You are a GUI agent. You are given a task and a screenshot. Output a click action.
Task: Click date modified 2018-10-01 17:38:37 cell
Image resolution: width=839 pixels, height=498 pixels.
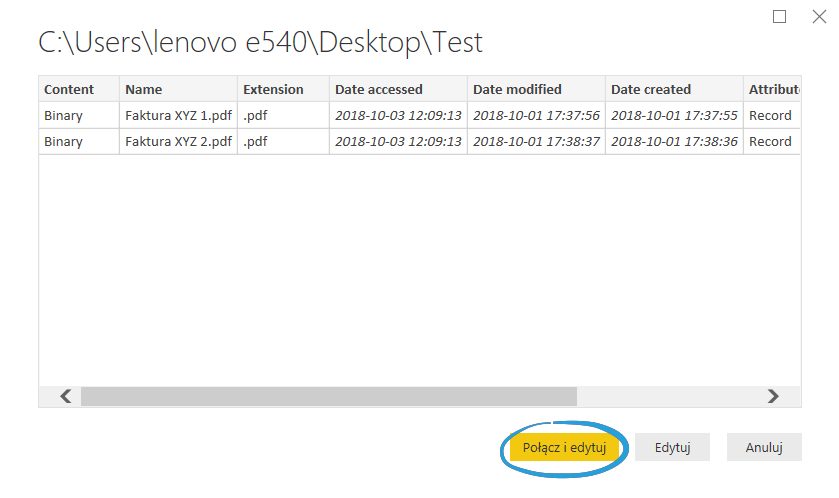coord(536,141)
